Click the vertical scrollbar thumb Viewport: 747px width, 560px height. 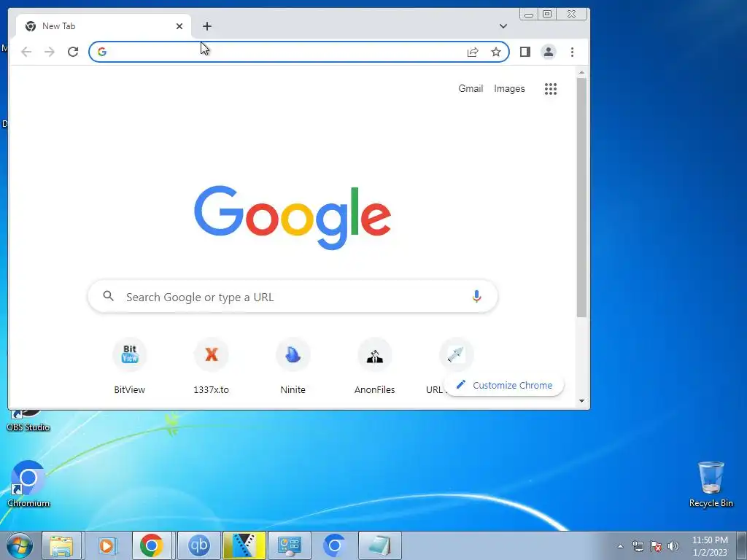tap(581, 197)
